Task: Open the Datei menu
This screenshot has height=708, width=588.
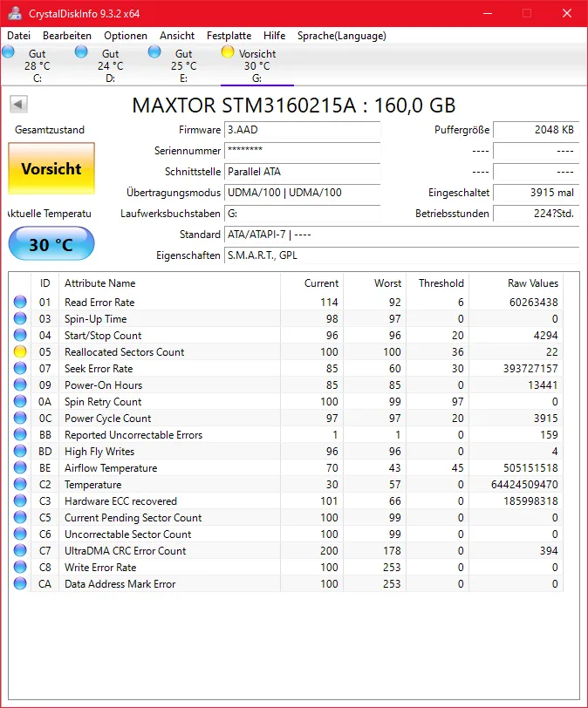Action: point(18,36)
